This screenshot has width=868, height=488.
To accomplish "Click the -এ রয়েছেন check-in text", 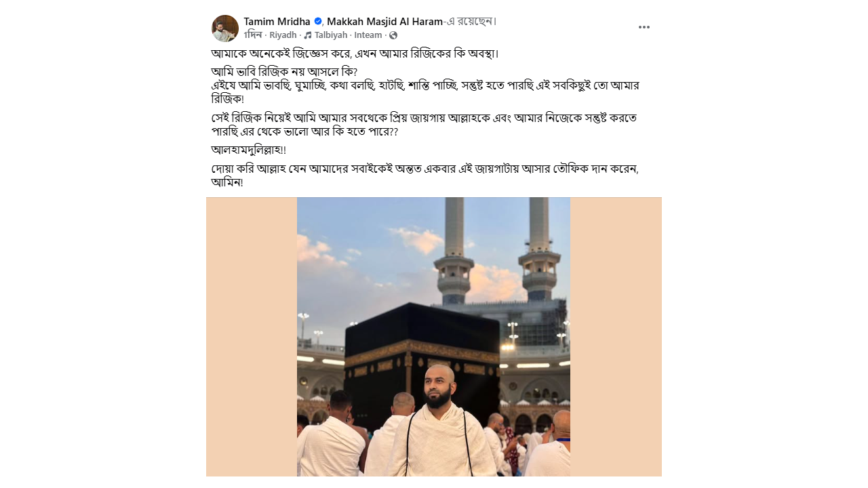I will (470, 22).
